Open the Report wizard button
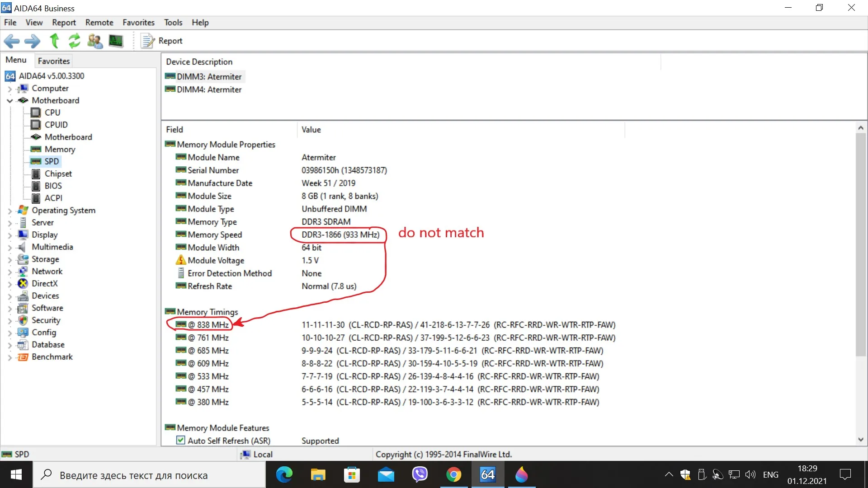This screenshot has width=868, height=488. pos(162,41)
